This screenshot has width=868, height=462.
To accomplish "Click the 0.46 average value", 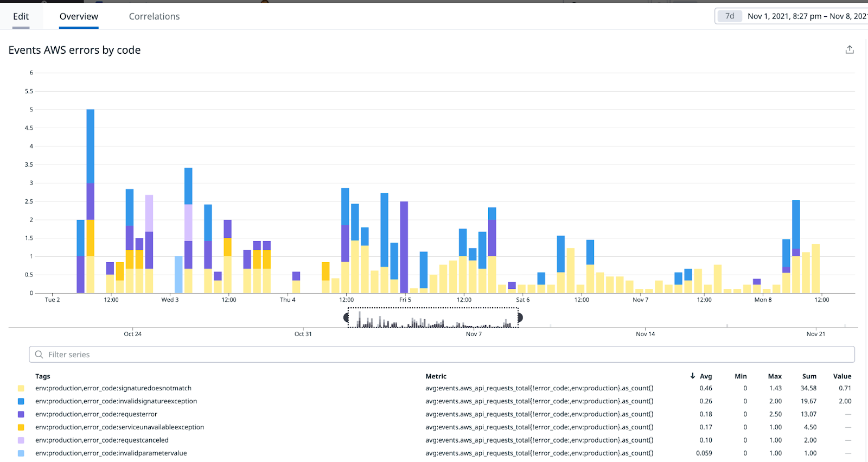I will coord(706,388).
